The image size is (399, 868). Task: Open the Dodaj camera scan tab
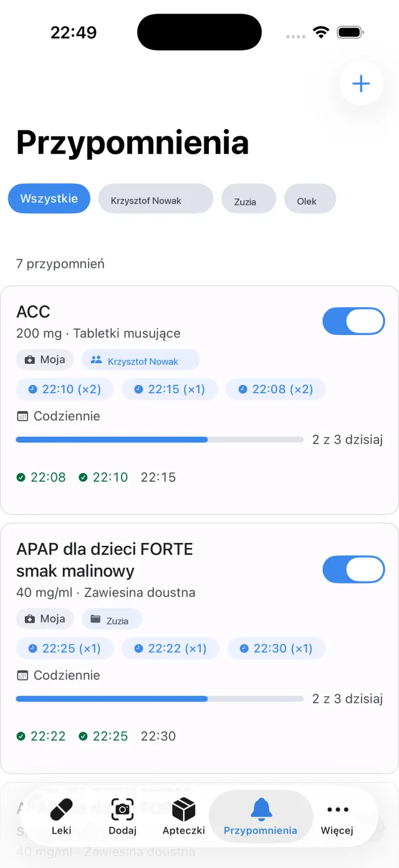pyautogui.click(x=122, y=817)
